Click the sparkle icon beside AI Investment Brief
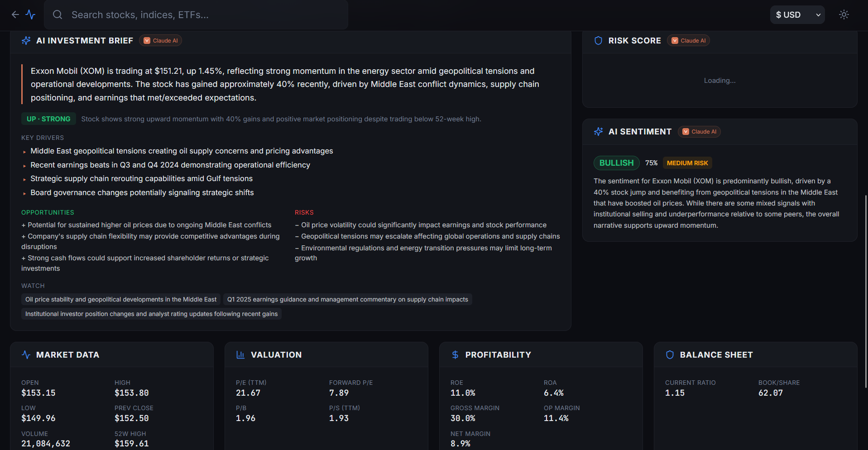 click(x=26, y=41)
